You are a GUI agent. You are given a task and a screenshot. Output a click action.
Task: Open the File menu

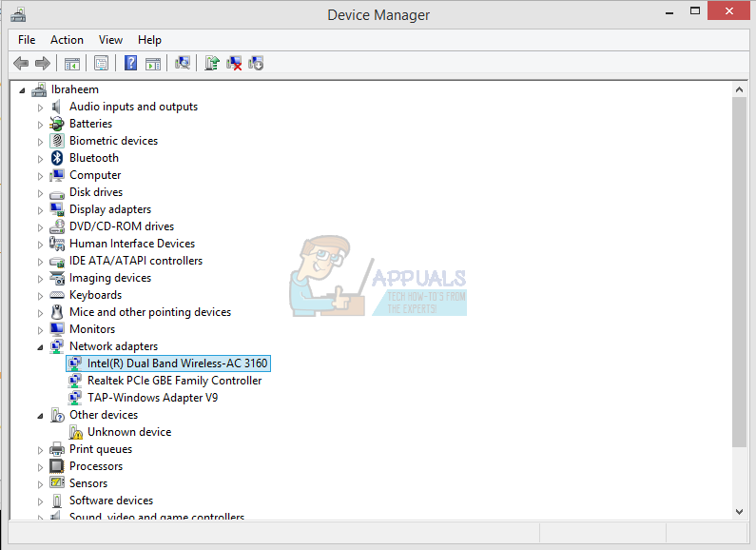click(27, 40)
